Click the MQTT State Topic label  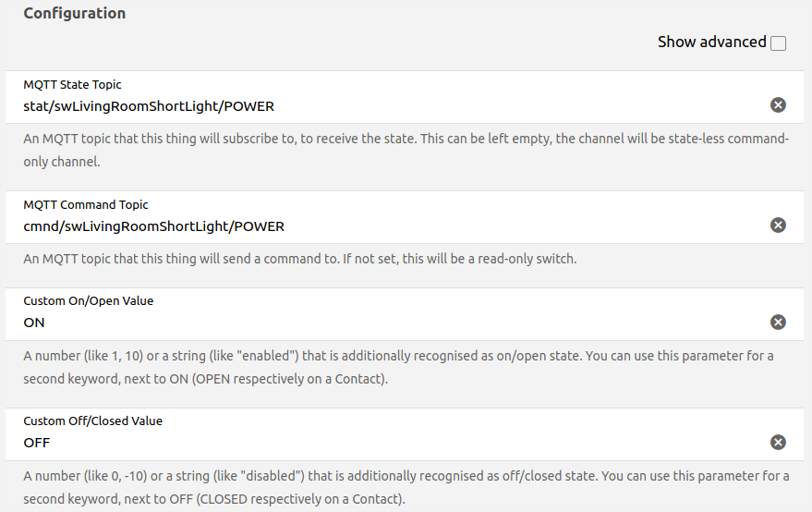[72, 85]
